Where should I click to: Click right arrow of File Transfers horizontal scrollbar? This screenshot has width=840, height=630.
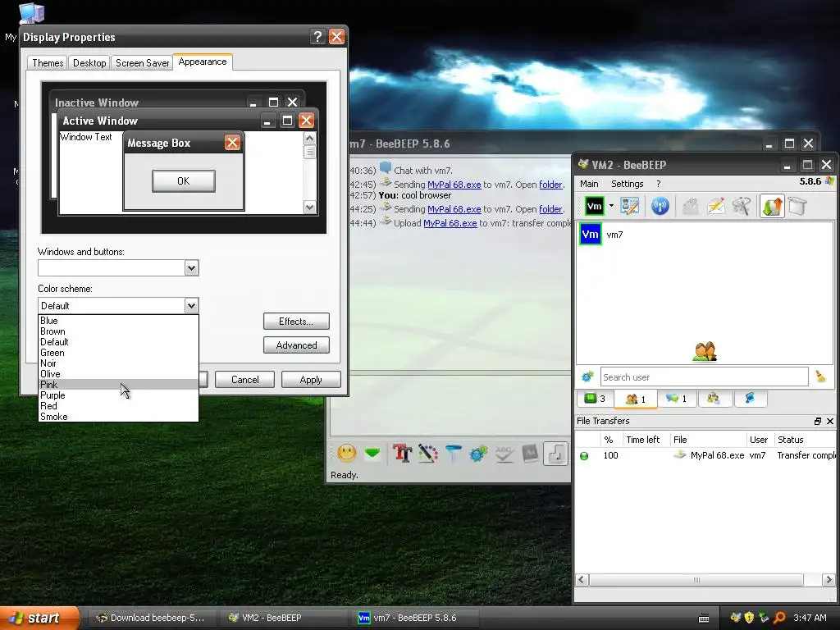(829, 580)
